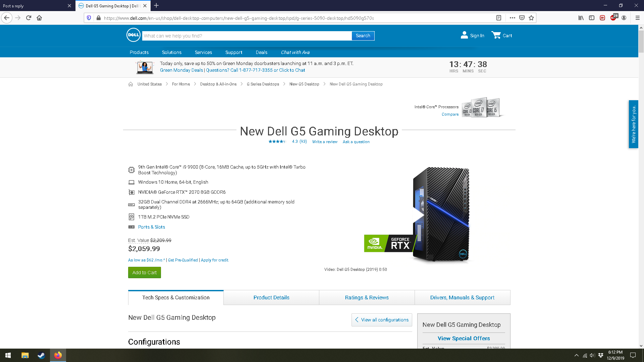Click the Dell logo icon
Screen dimensions: 644x362
(x=133, y=35)
